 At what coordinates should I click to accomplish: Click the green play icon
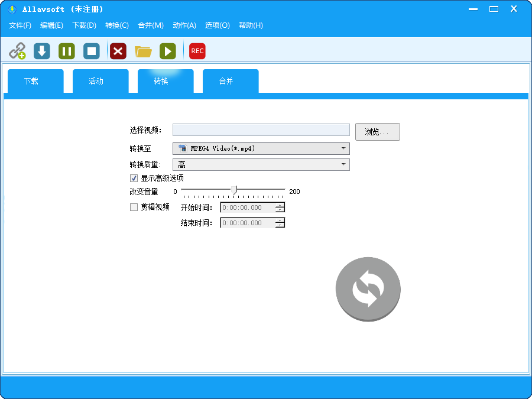pyautogui.click(x=168, y=51)
